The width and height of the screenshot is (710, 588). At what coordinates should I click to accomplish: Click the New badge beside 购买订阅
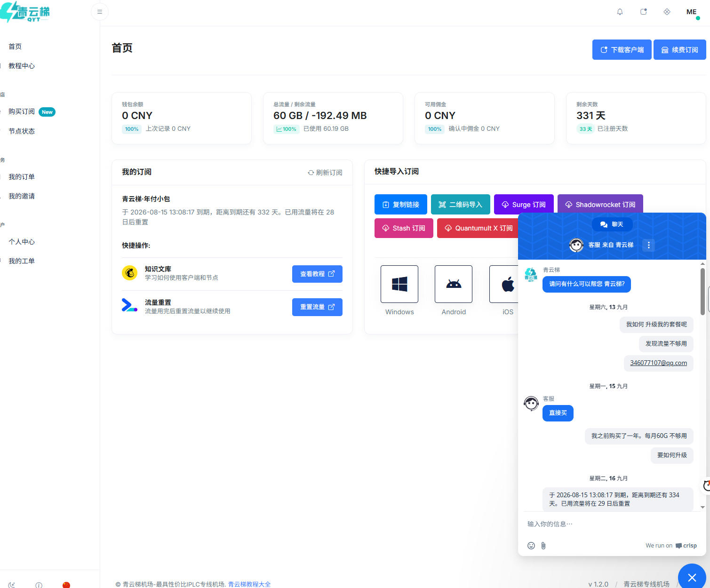point(47,112)
